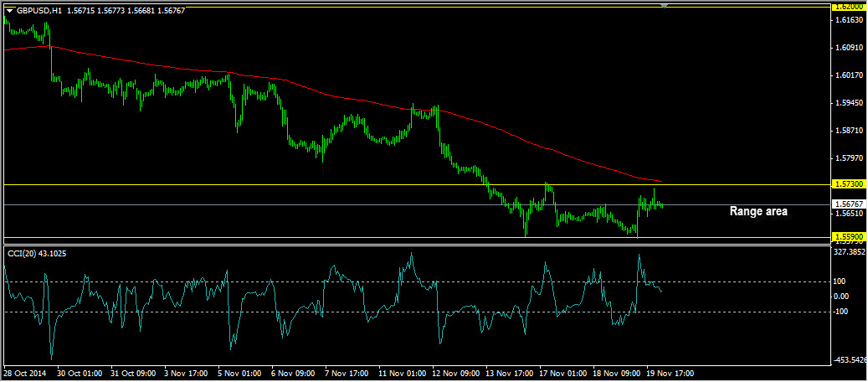The width and height of the screenshot is (868, 382).
Task: Click the 11 Nov 01:00 time axis label
Action: click(x=403, y=374)
